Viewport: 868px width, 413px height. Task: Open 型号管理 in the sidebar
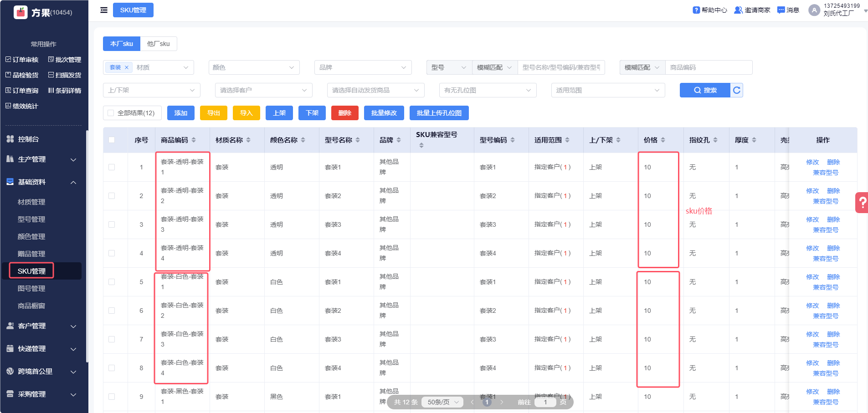[31, 219]
